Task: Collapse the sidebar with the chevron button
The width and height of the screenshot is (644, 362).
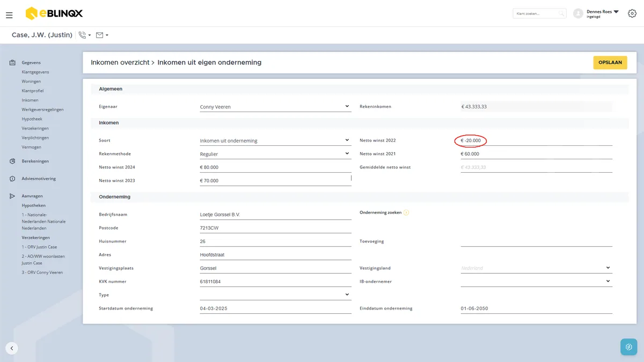Action: click(x=12, y=348)
